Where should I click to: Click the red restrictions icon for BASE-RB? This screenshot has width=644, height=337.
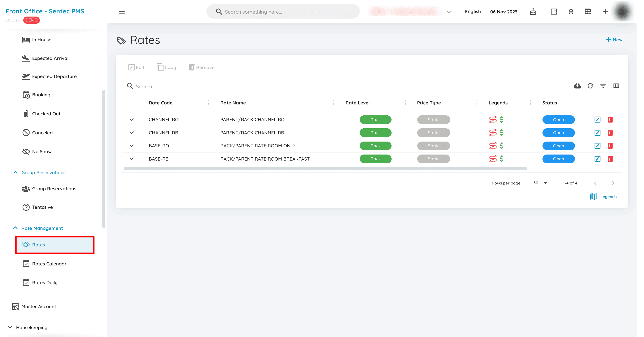click(x=493, y=159)
